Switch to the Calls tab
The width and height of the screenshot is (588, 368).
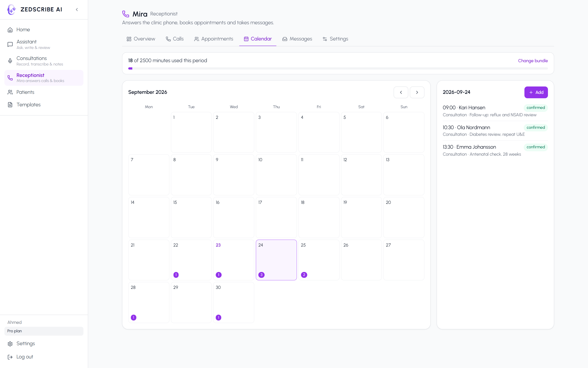tap(174, 39)
